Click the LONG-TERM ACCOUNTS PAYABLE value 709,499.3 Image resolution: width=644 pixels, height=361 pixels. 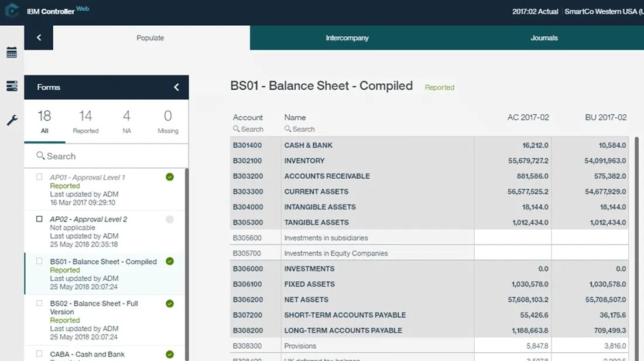point(610,331)
